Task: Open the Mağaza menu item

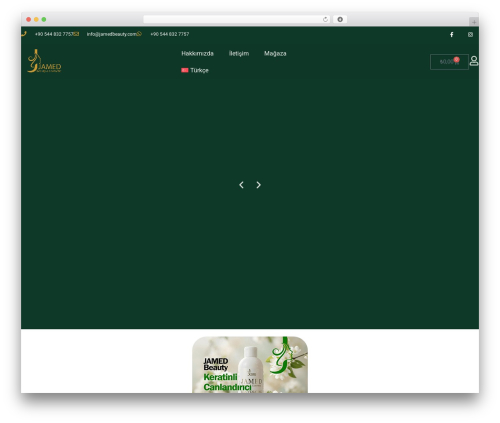Action: tap(275, 54)
